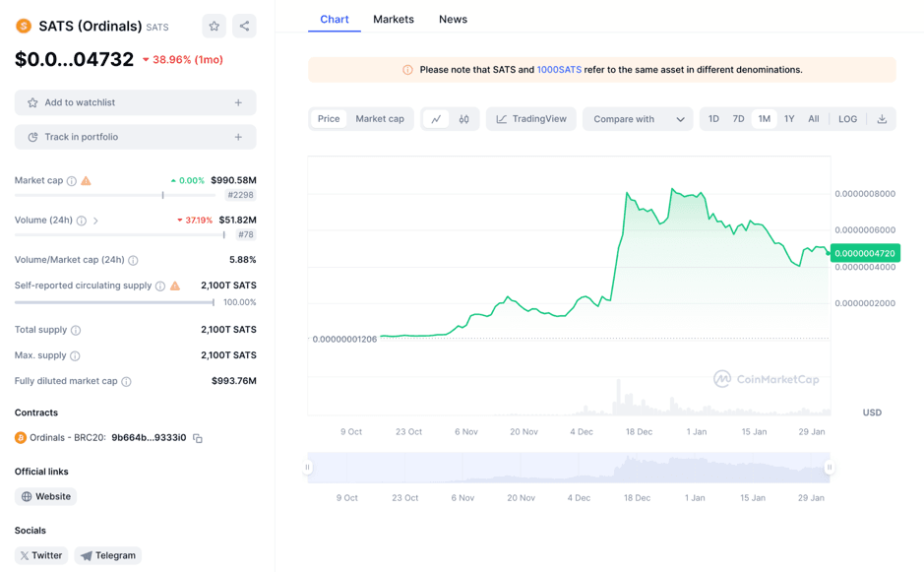
Task: Switch to the line chart icon
Action: [x=436, y=119]
